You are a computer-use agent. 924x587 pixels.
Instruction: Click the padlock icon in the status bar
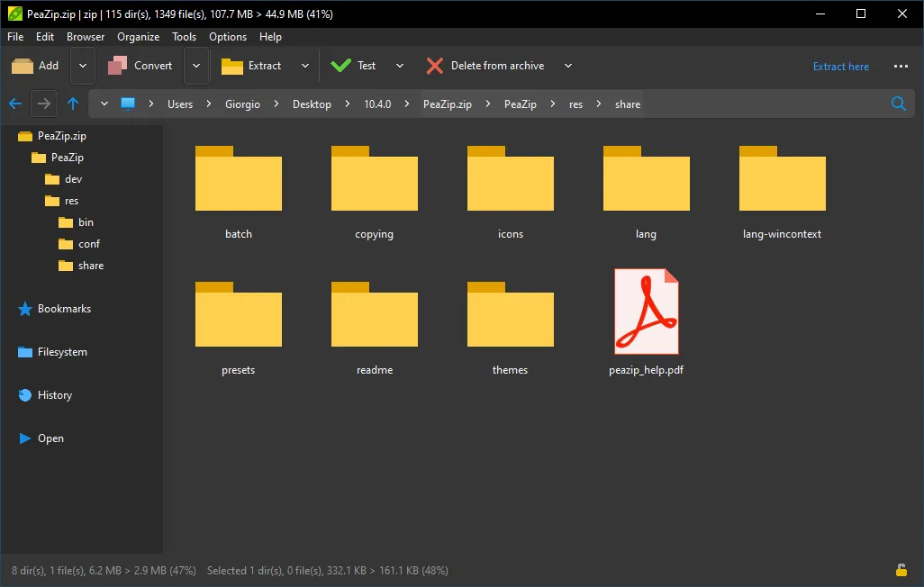point(901,570)
